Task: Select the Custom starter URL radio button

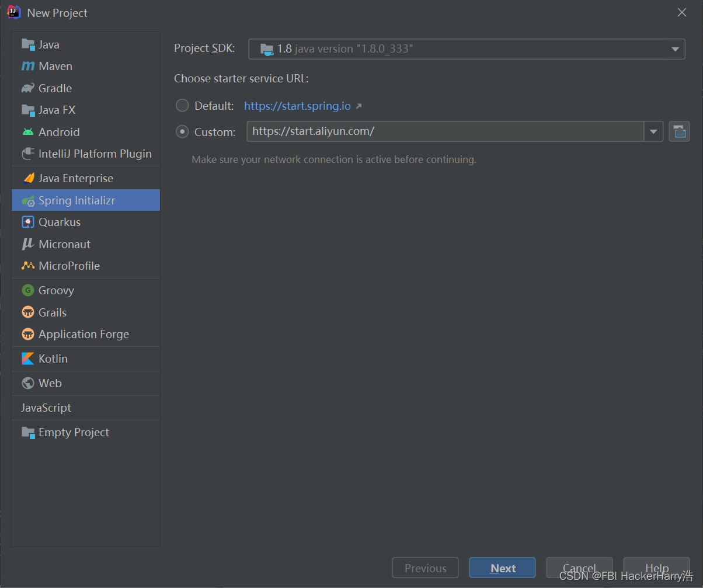Action: pyautogui.click(x=183, y=132)
